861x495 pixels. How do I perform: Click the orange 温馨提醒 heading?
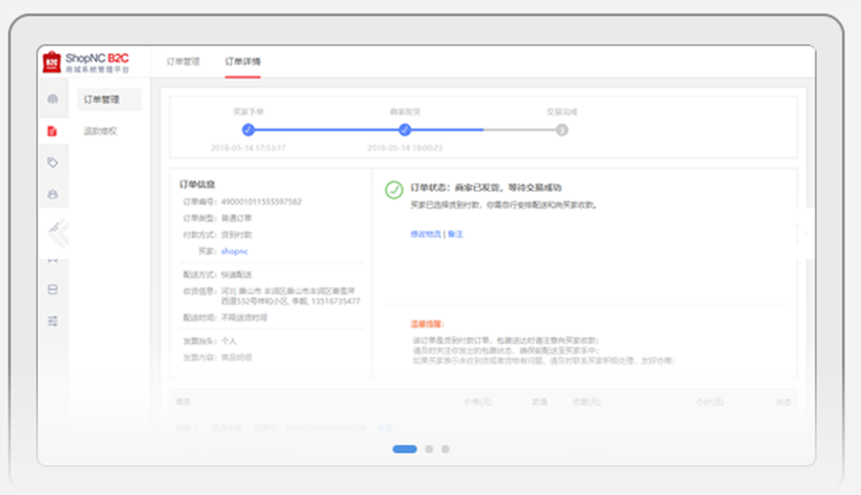click(x=427, y=324)
